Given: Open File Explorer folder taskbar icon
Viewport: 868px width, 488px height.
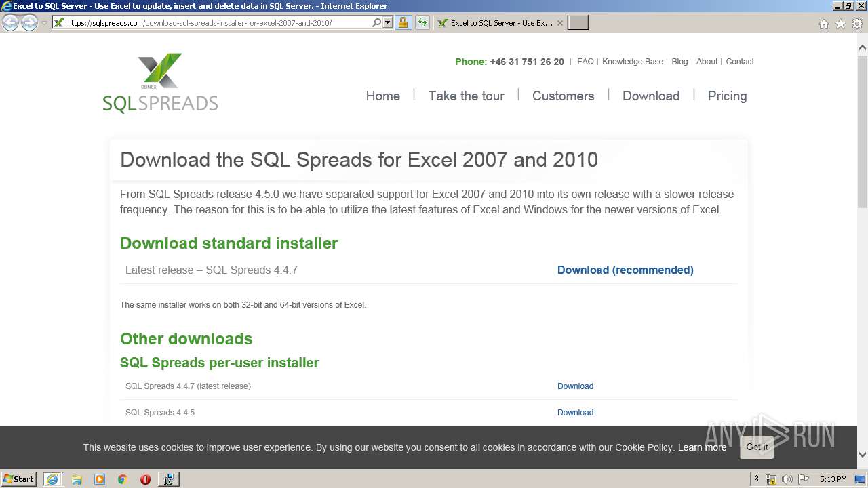Looking at the screenshot, I should tap(77, 479).
